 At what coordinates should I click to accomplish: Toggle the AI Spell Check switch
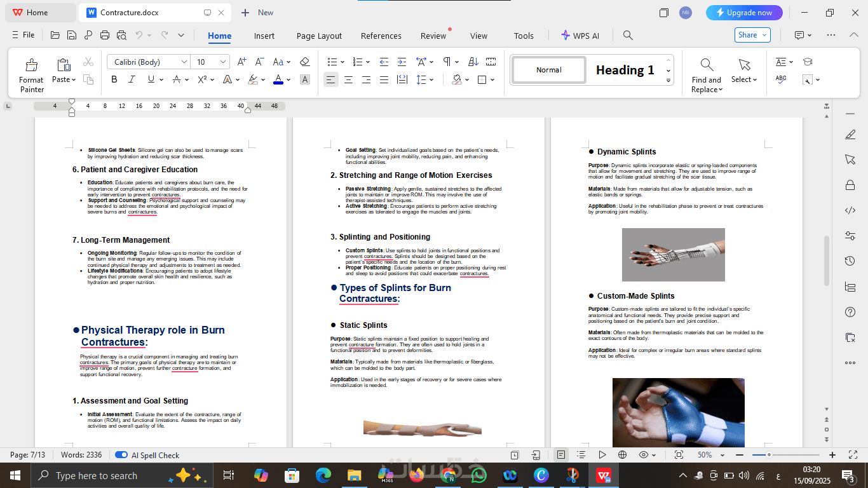[121, 455]
